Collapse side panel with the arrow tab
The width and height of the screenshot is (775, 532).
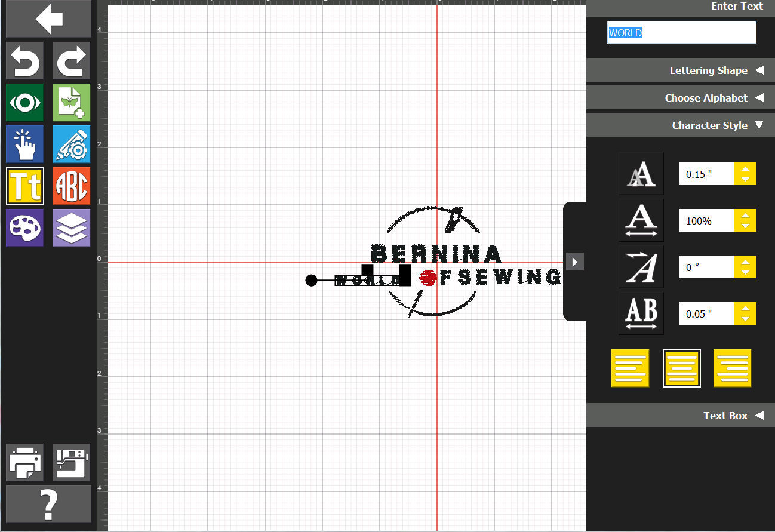(x=574, y=262)
